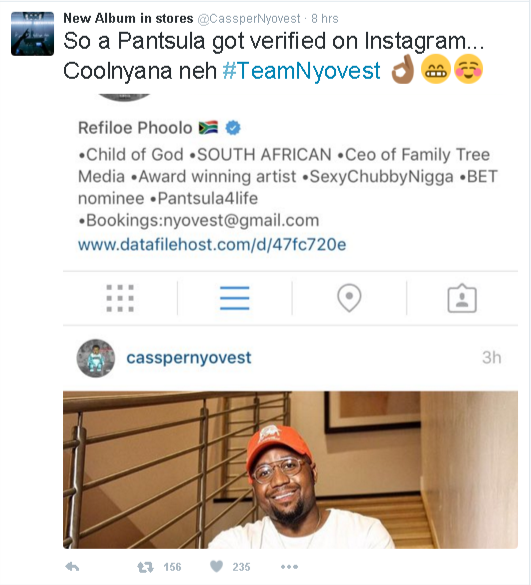The height and width of the screenshot is (585, 531).
Task: Click the 8 hrs tweet timestamp
Action: pyautogui.click(x=325, y=19)
